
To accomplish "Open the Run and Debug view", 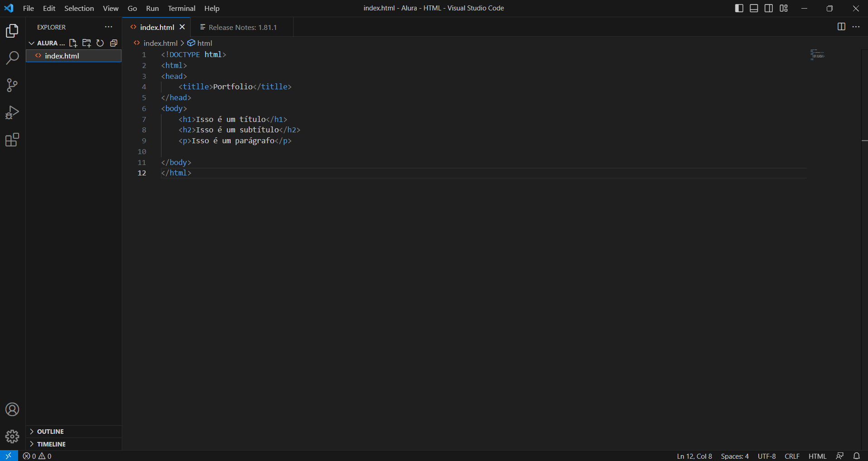I will 12,112.
